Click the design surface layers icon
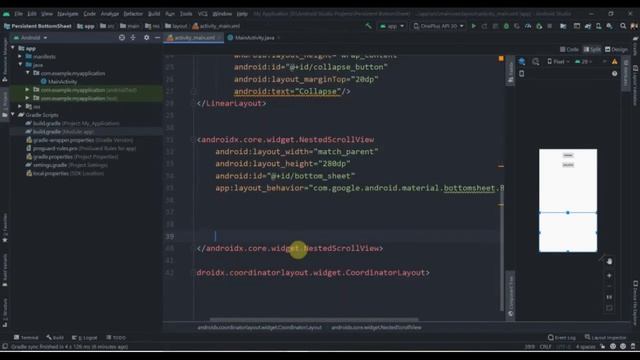The width and height of the screenshot is (640, 360). [x=522, y=62]
